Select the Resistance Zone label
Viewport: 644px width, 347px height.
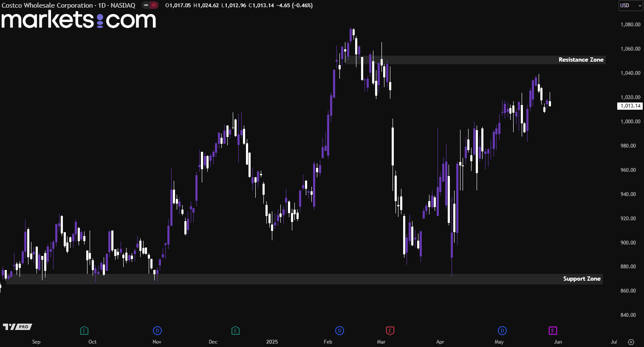tap(581, 60)
